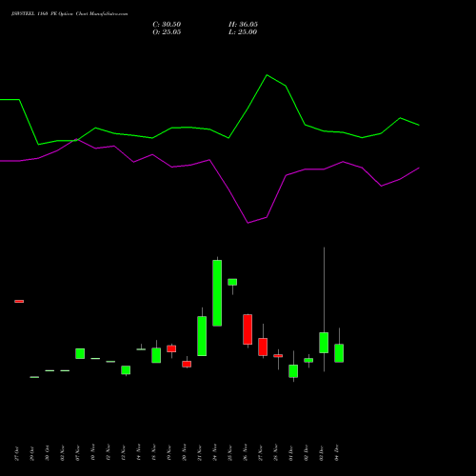Select the low value L: 25.00
This screenshot has height=476, width=476.
(243, 32)
